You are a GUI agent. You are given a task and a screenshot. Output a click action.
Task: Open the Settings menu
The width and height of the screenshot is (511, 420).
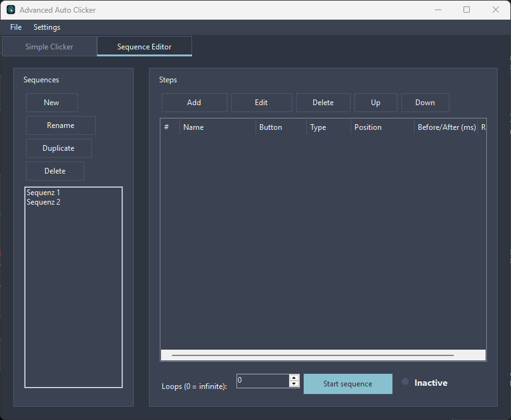pos(47,27)
